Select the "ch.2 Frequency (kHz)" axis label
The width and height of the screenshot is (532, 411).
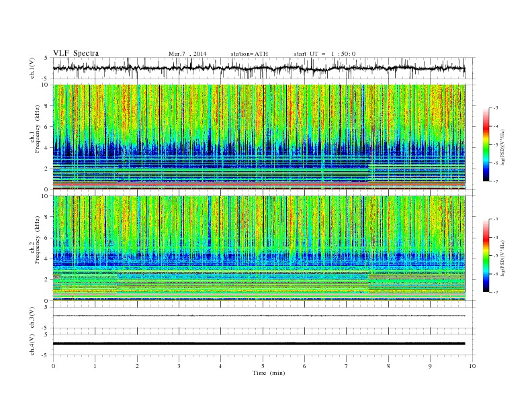coord(35,240)
